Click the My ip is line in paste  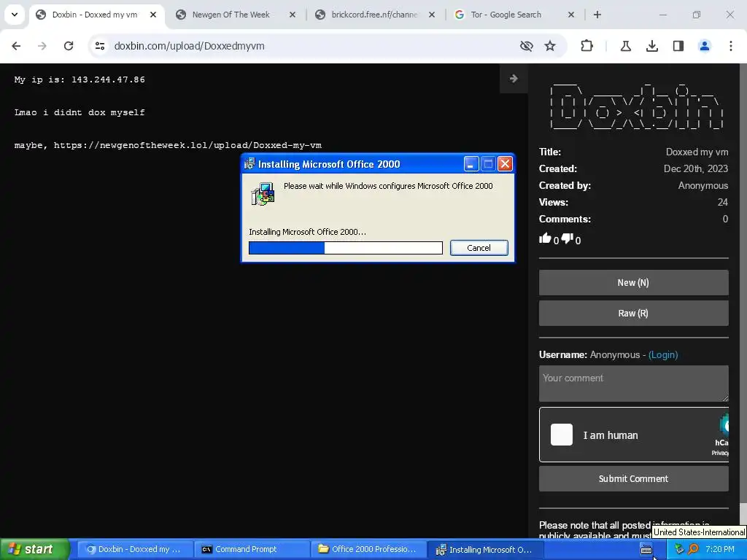click(80, 79)
